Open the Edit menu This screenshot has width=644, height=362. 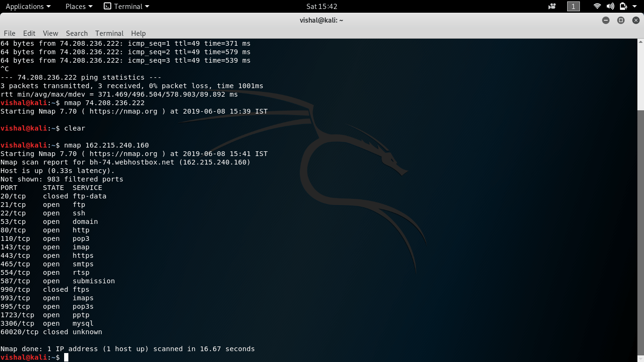pos(29,33)
